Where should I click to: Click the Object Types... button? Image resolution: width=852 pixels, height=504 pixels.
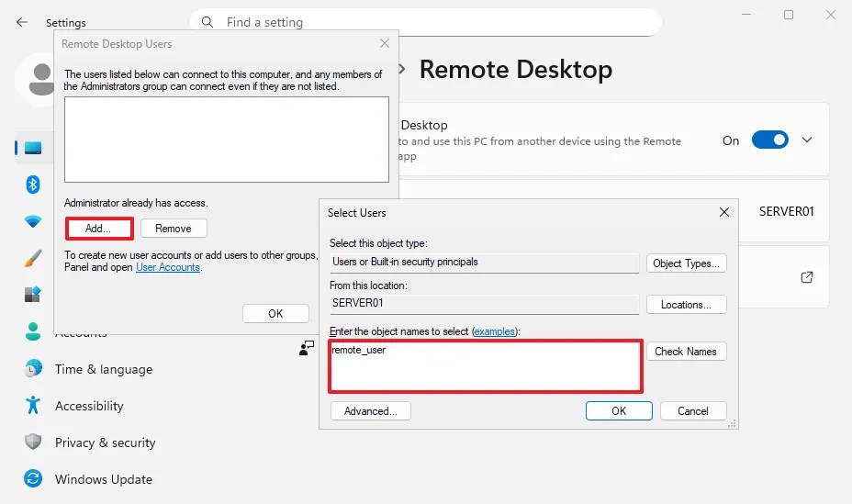[x=686, y=263]
